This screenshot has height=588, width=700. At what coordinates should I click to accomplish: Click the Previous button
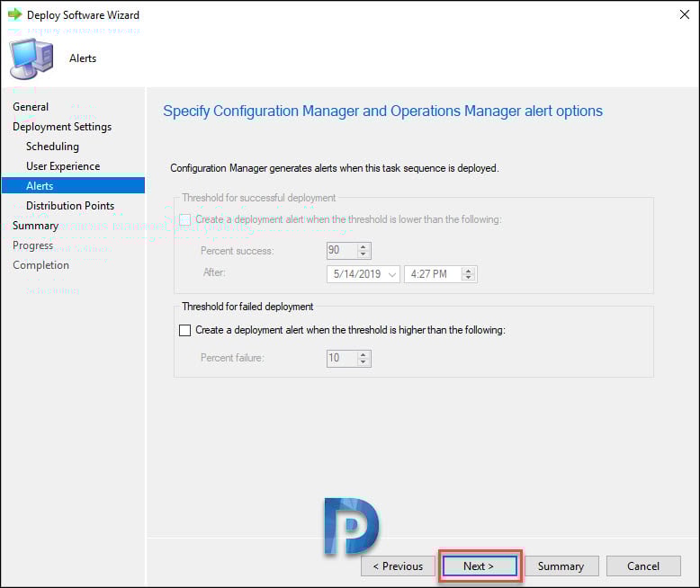(398, 566)
